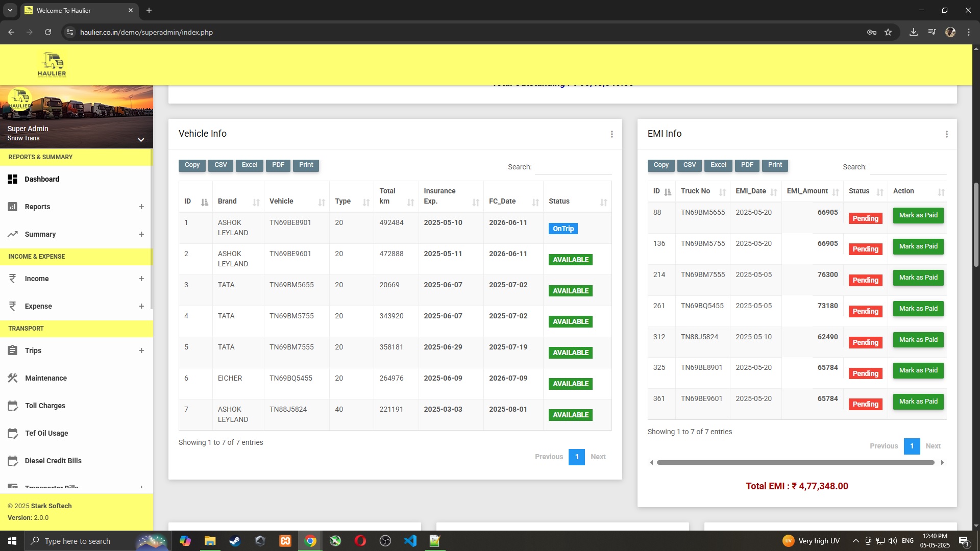Open the Super Admin profile dropdown arrow
The height and width of the screenshot is (551, 980).
coord(141,139)
